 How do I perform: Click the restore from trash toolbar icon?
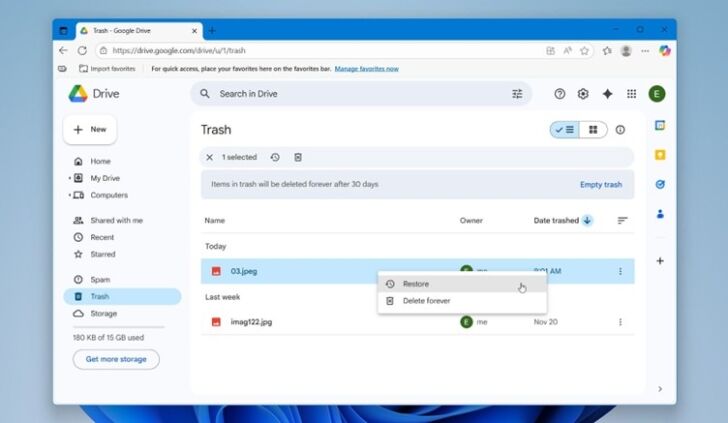click(x=275, y=157)
